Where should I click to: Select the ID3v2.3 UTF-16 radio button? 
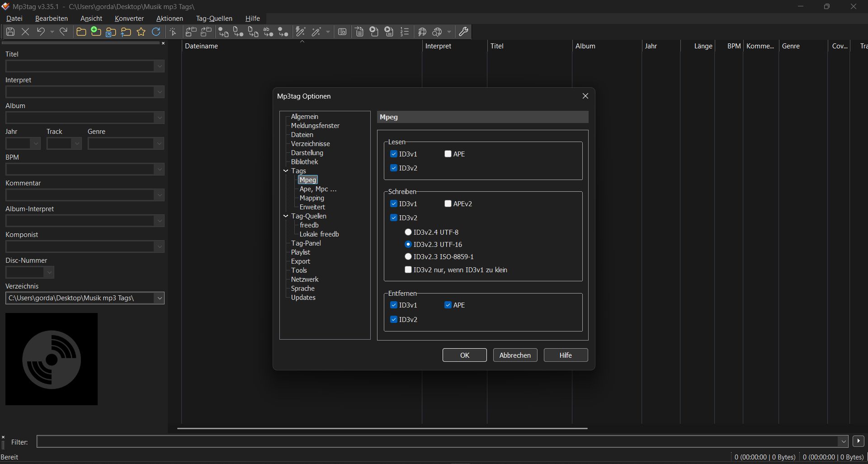(x=408, y=245)
